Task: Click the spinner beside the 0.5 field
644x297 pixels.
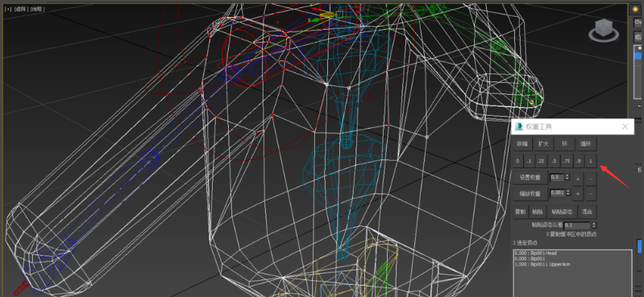Action: [x=567, y=177]
